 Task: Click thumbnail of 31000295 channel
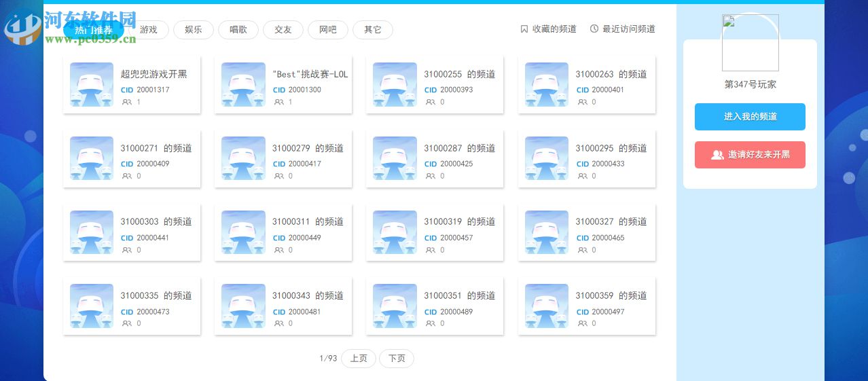click(547, 159)
